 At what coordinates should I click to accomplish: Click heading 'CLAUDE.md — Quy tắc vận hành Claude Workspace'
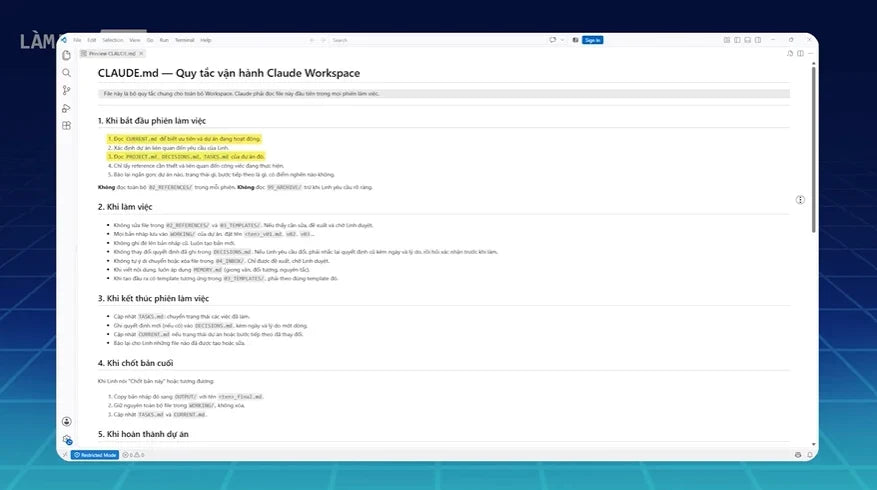point(229,73)
